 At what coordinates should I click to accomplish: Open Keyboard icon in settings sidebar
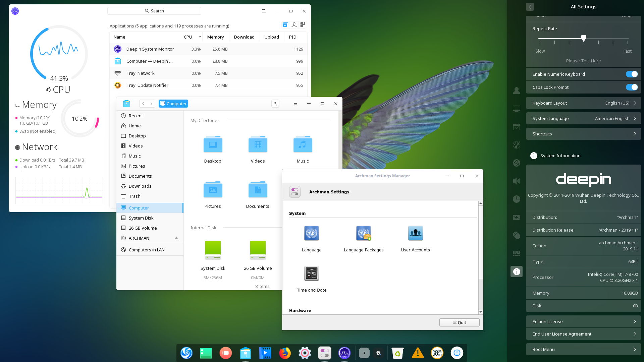[x=517, y=253]
